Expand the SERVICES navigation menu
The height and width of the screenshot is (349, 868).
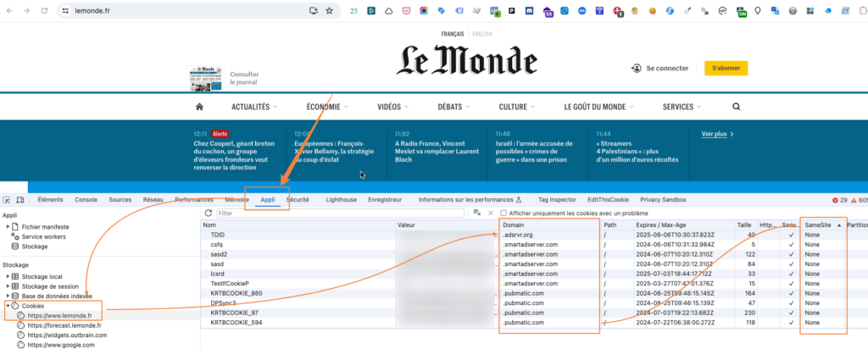682,107
